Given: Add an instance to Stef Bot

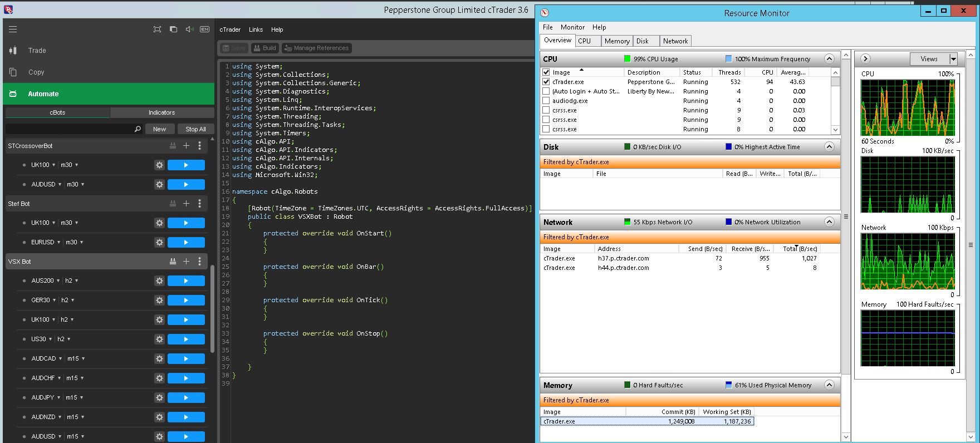Looking at the screenshot, I should tap(186, 204).
